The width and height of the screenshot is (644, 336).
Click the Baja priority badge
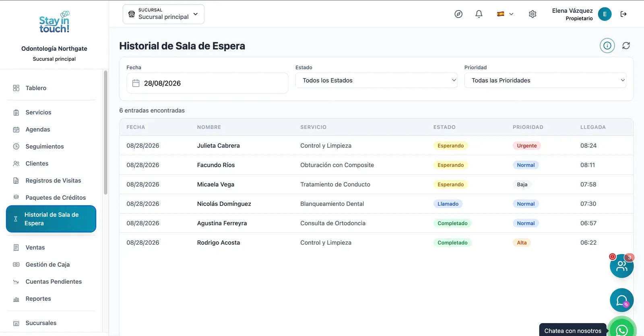(522, 185)
